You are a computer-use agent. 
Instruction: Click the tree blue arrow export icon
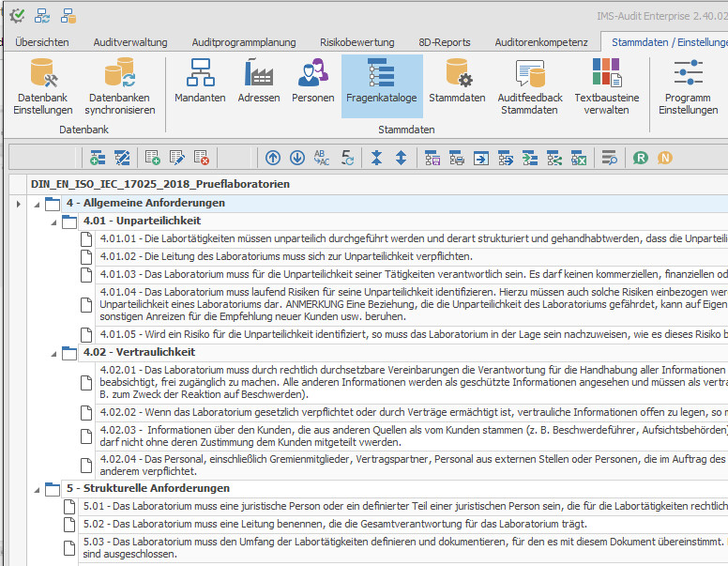click(x=506, y=158)
